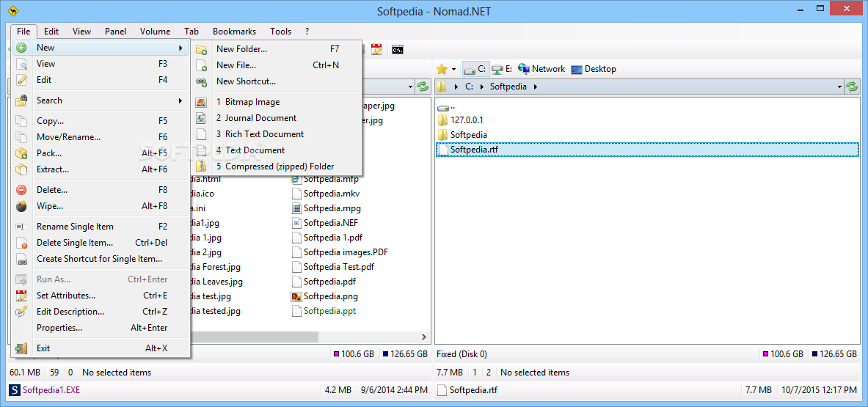Click C: in the breadcrumb path
This screenshot has width=868, height=407.
(470, 87)
